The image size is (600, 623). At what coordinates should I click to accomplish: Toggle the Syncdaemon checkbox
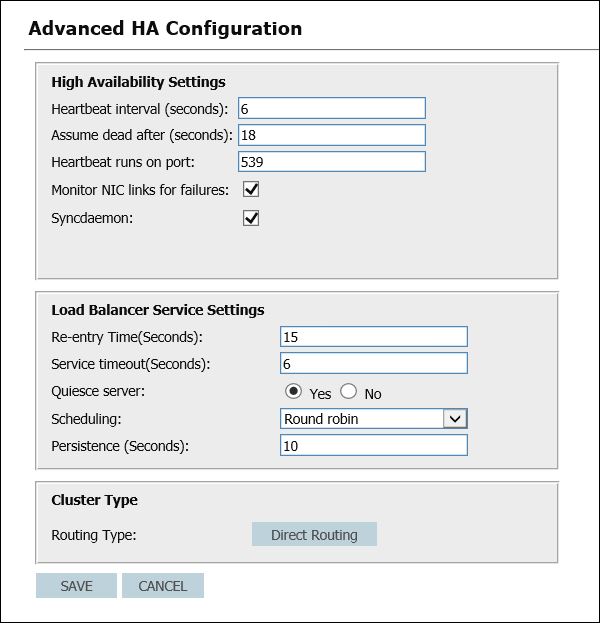[251, 218]
